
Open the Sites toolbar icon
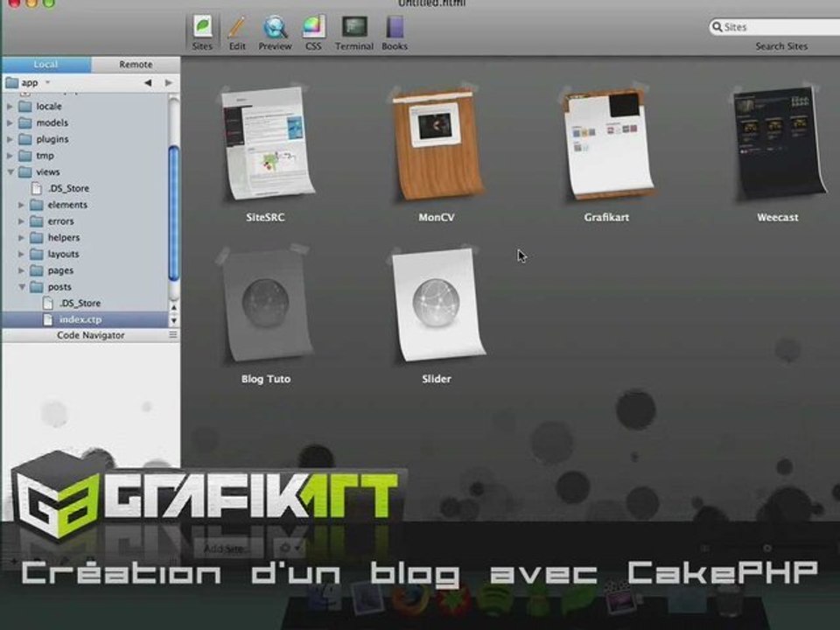(202, 32)
